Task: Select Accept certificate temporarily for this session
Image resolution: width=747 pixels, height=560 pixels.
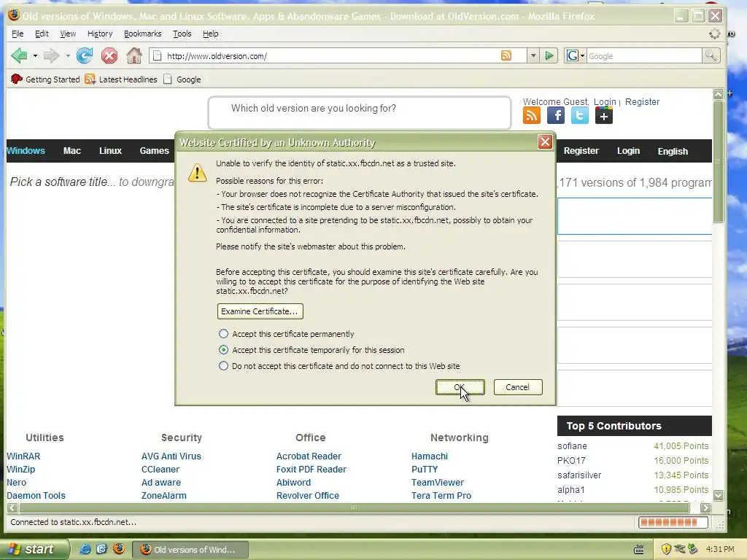Action: (223, 350)
